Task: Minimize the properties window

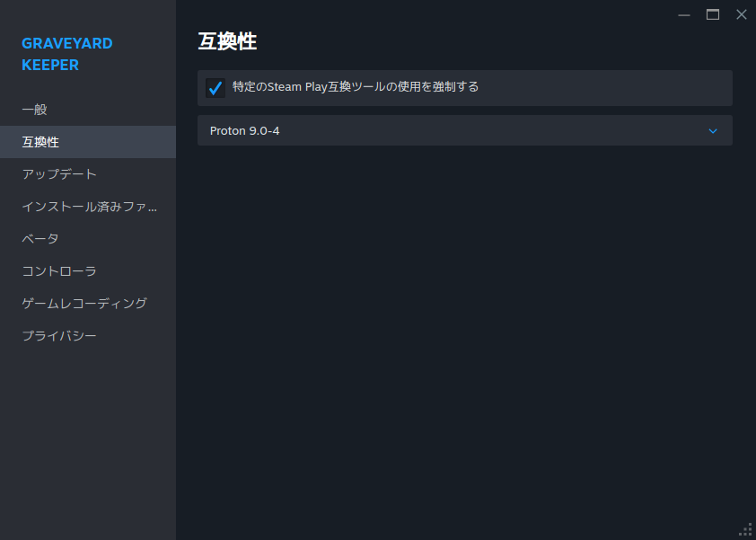Action: point(684,14)
